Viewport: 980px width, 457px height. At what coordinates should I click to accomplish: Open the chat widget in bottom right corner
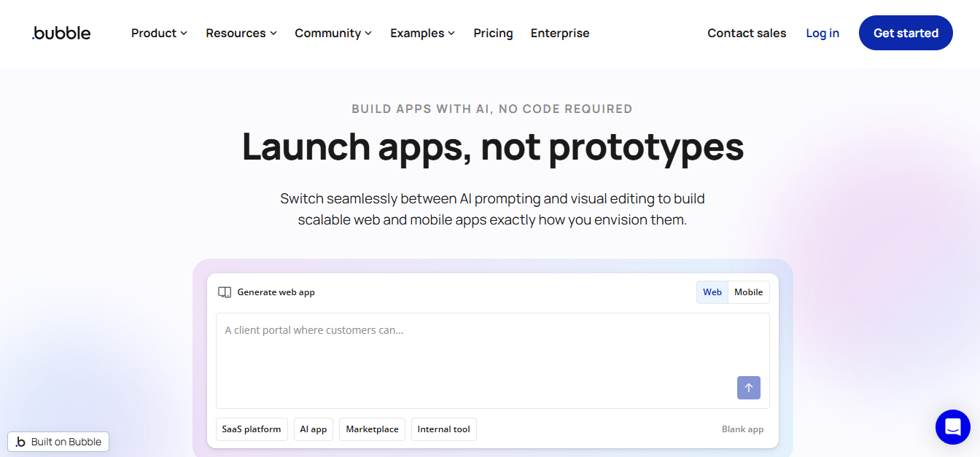click(x=953, y=427)
